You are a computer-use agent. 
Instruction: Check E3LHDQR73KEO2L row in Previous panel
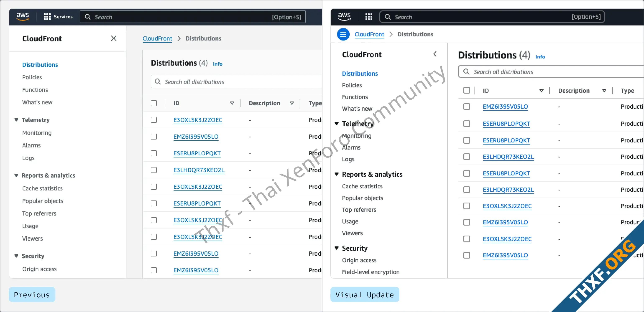154,170
